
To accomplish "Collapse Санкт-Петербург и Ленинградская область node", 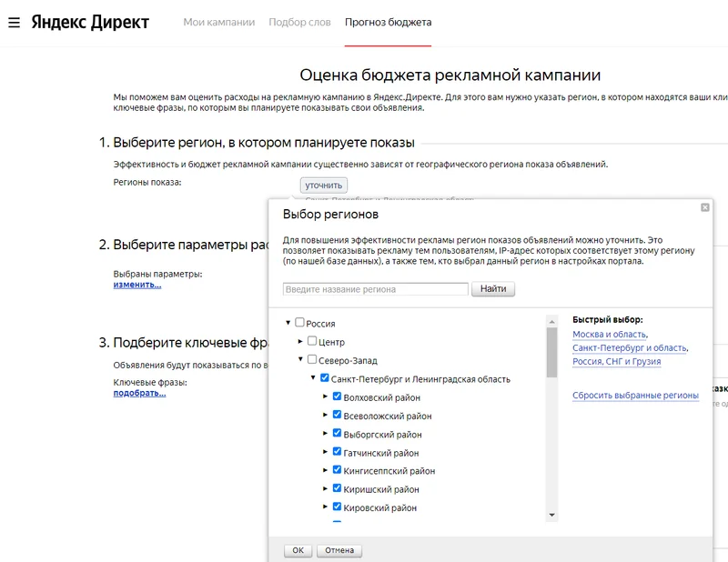I will click(313, 377).
